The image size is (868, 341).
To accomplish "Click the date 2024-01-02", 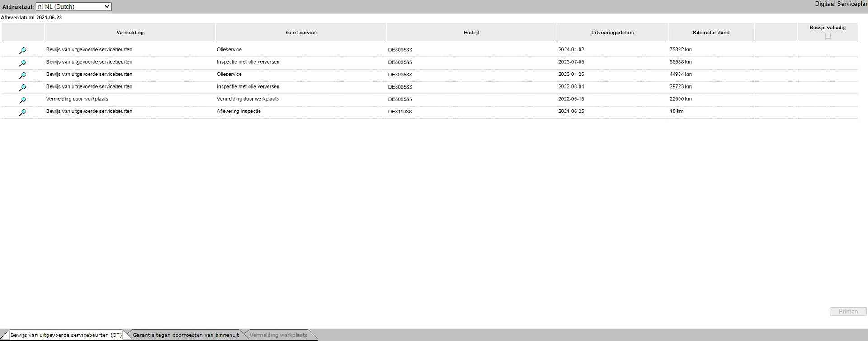I will (571, 50).
